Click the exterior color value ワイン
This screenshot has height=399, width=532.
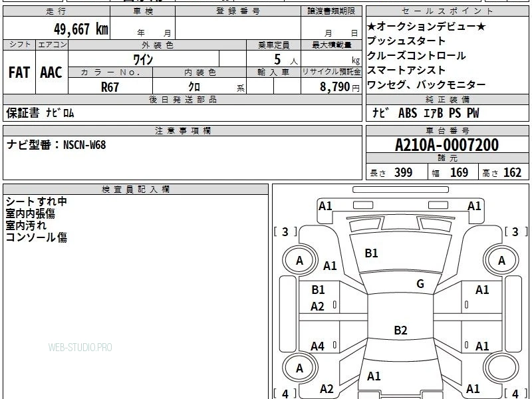(143, 60)
